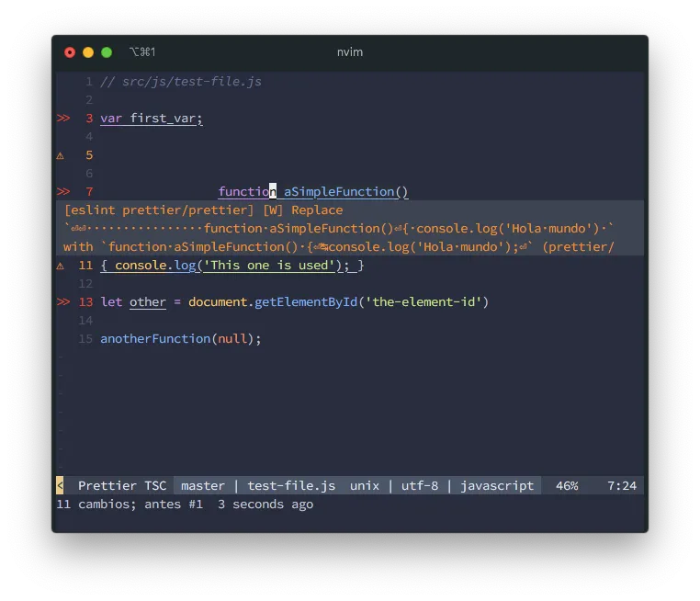Screen dimensions: 700x601
Task: Click the error sign marker on line 3
Action: (63, 119)
